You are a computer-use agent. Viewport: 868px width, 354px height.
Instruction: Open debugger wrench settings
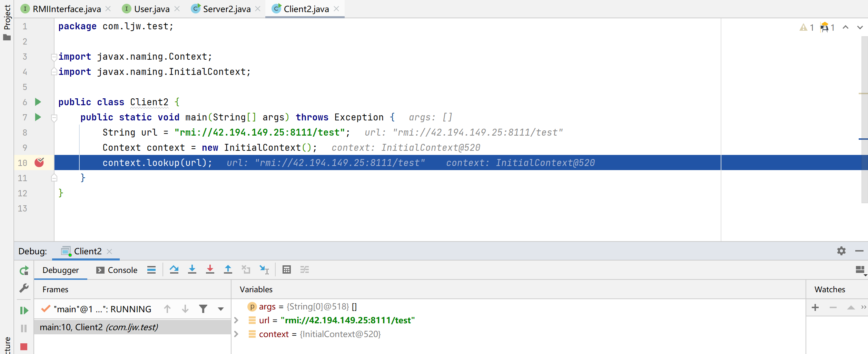click(24, 288)
